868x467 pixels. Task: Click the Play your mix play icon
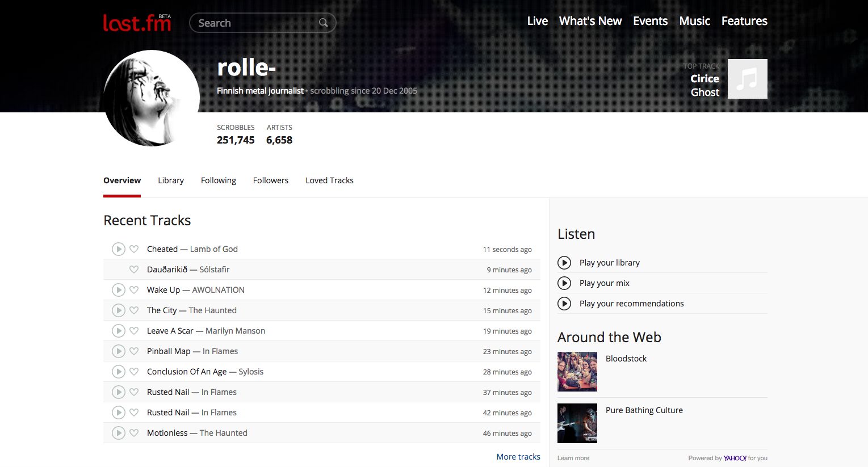tap(564, 283)
